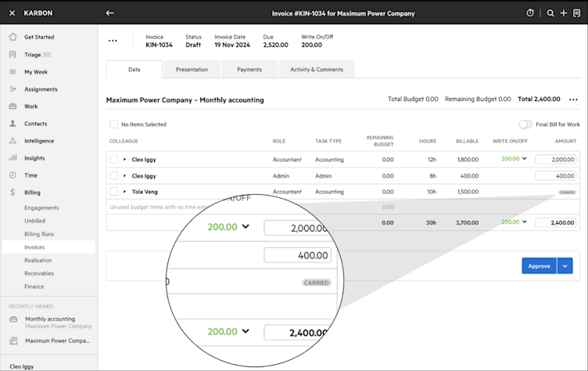
Task: Open Triage from the sidebar
Action: [38, 55]
